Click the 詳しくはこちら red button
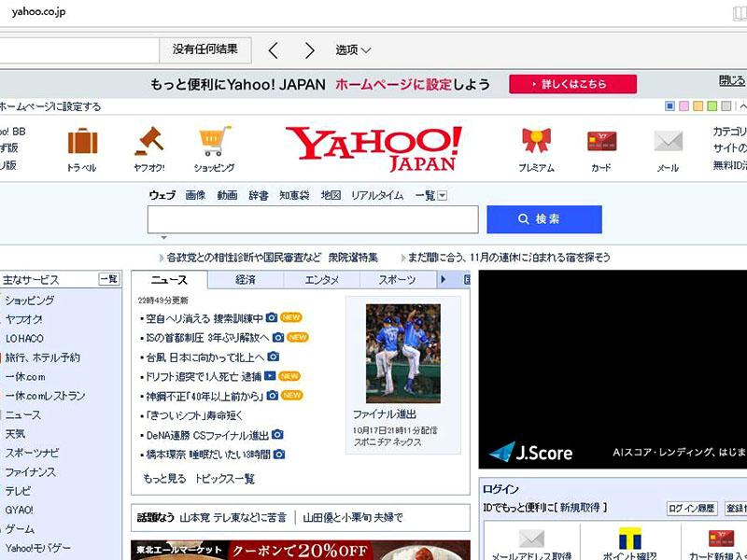 click(x=571, y=82)
